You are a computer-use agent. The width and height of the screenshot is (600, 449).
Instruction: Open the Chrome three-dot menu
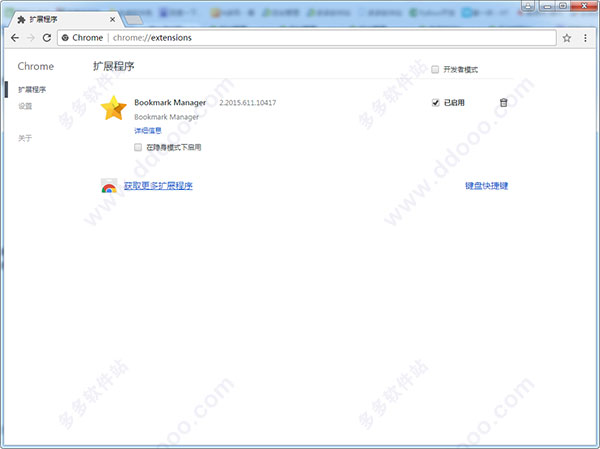click(585, 38)
